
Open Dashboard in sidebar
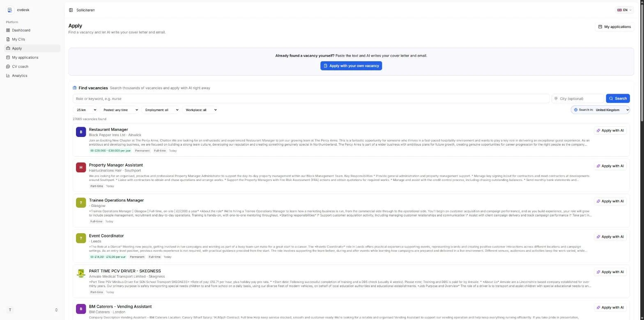pyautogui.click(x=32, y=30)
